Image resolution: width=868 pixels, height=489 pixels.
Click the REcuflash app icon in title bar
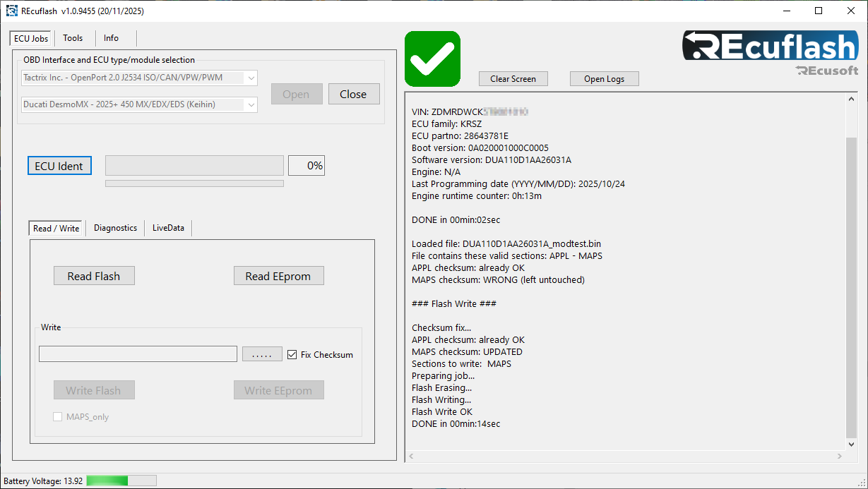pos(12,11)
